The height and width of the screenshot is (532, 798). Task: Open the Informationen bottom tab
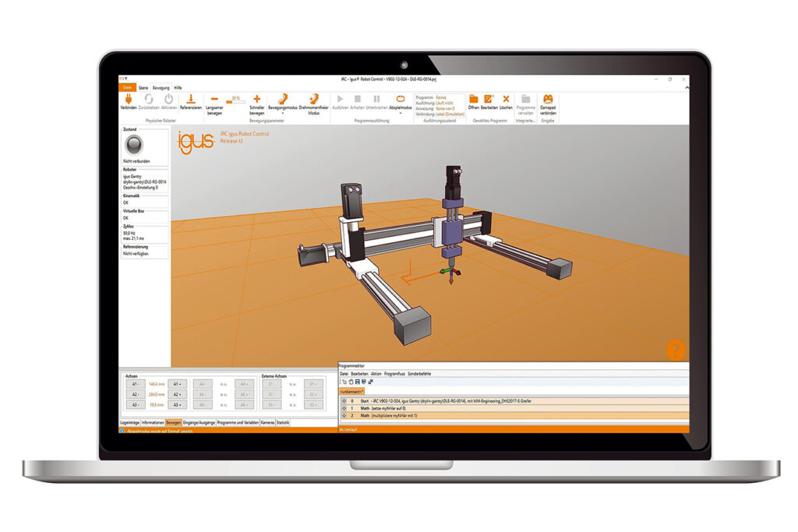[153, 423]
